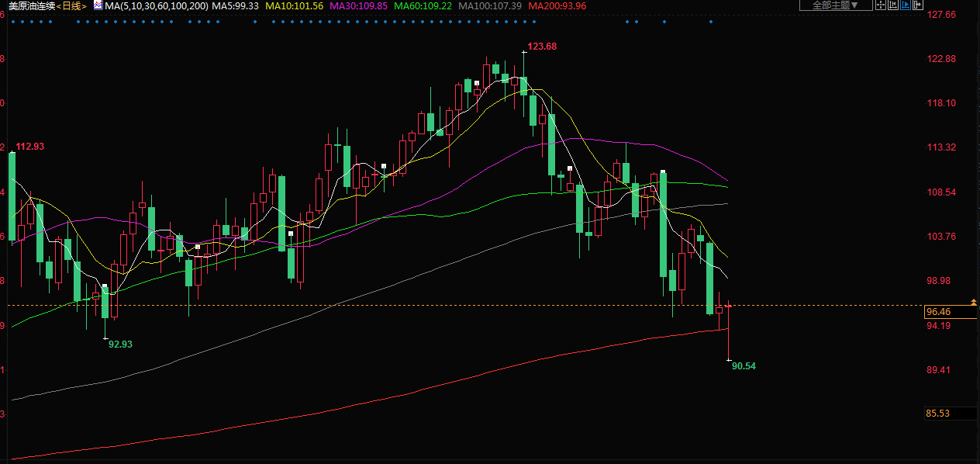Image resolution: width=980 pixels, height=464 pixels.
Task: Click the 日线 period selector
Action: click(x=72, y=5)
